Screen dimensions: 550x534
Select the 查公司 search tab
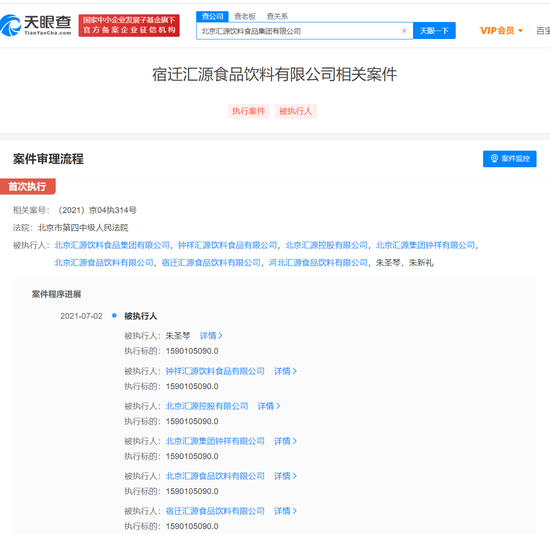(212, 16)
